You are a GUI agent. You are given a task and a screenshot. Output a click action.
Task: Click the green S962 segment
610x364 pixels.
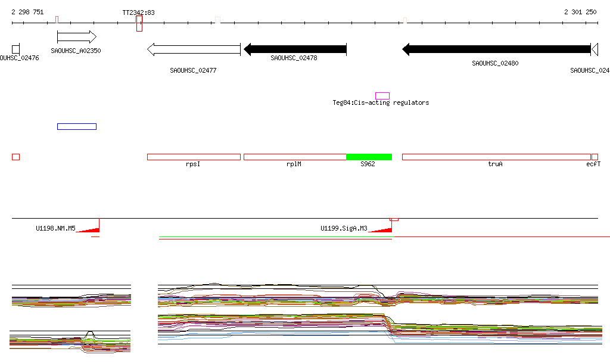point(369,157)
